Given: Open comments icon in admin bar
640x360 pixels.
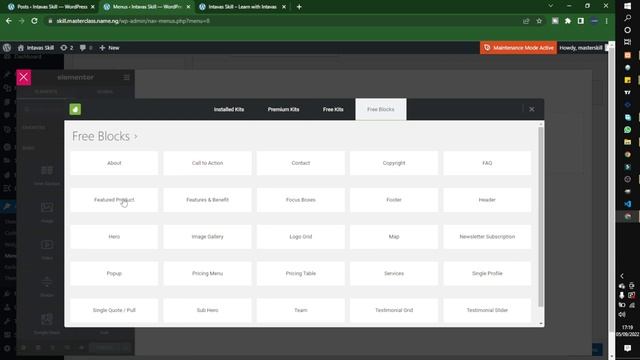Looking at the screenshot, I should tap(86, 48).
